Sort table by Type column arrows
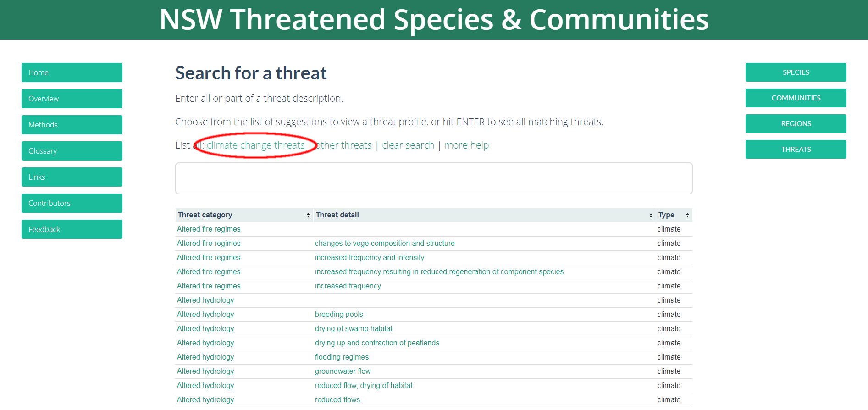868x410 pixels. click(687, 215)
